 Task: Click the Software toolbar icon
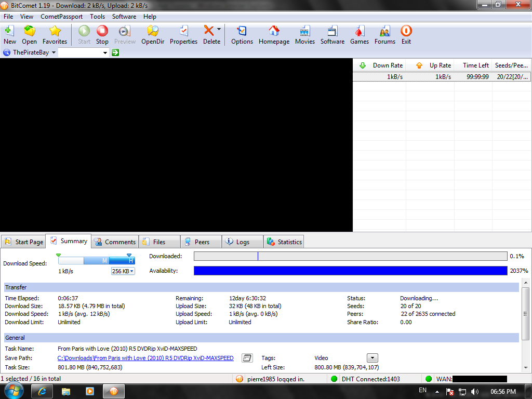(x=332, y=31)
